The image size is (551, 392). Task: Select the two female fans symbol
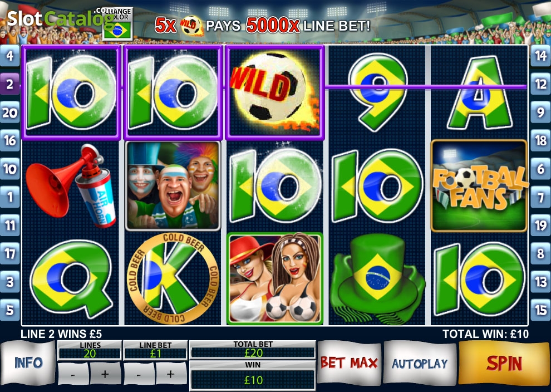point(275,278)
